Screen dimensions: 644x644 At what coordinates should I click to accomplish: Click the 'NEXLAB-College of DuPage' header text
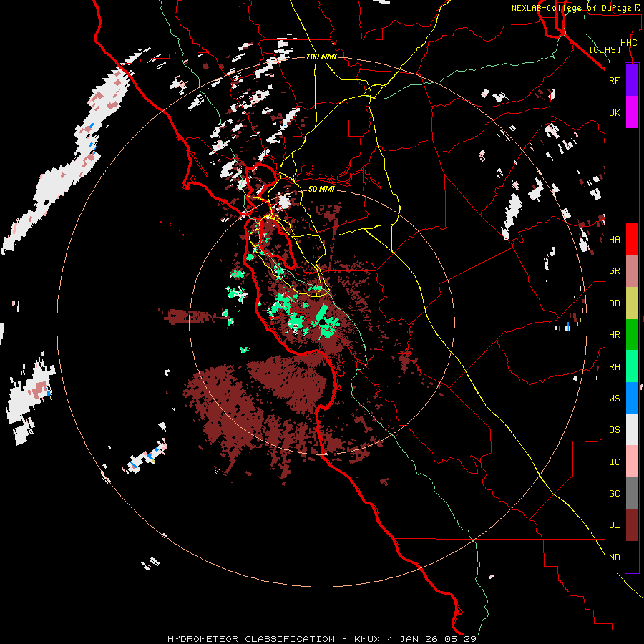click(x=571, y=8)
